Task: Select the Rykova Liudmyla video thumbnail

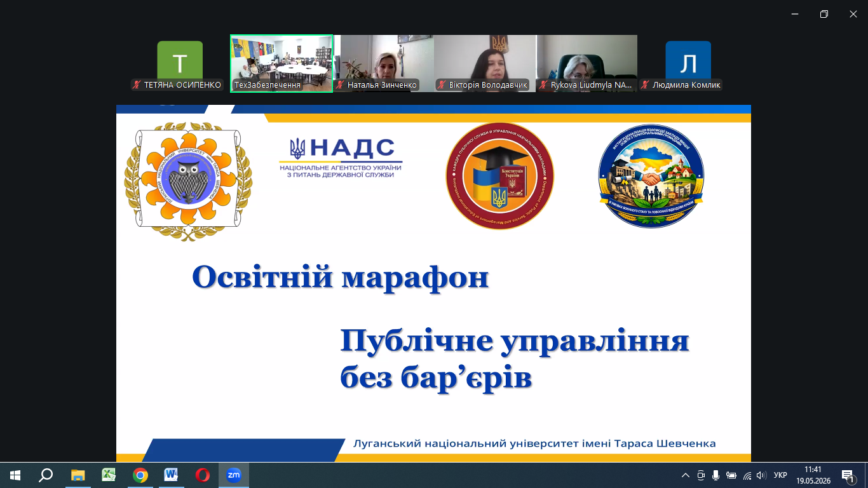Action: (x=587, y=64)
